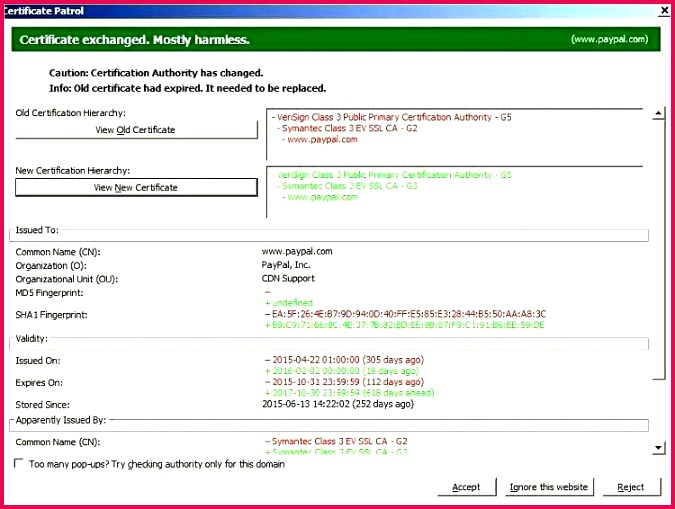The height and width of the screenshot is (509, 675).
Task: Click View Old Certificate button
Action: [136, 130]
